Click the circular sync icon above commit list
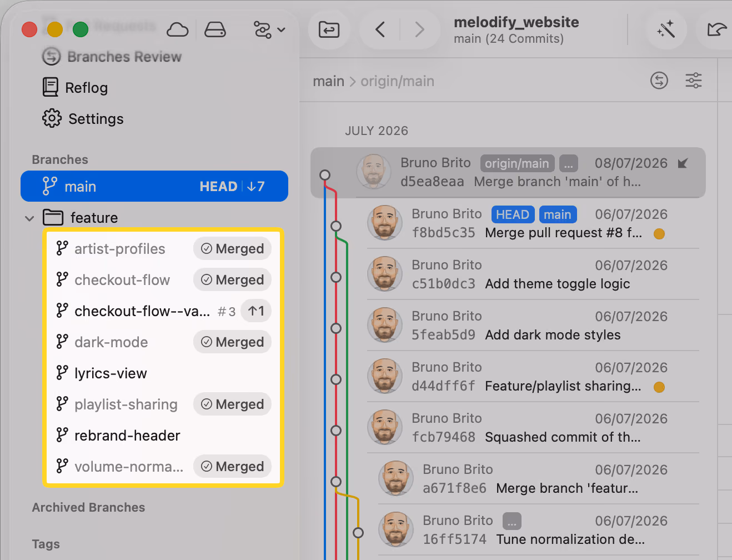732x560 pixels. 659,81
